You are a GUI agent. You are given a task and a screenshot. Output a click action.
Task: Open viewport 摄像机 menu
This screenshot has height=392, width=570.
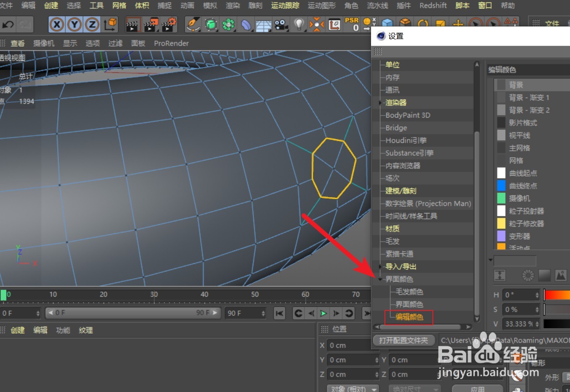(44, 43)
